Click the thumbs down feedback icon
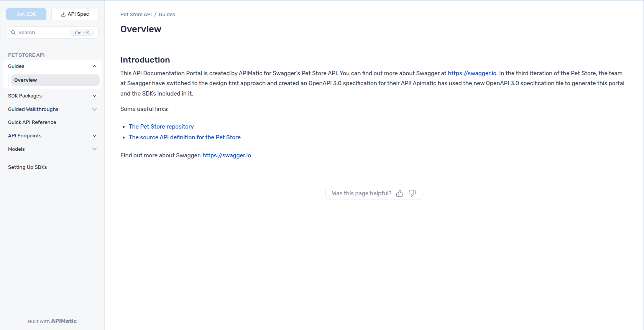The image size is (644, 330). (412, 193)
